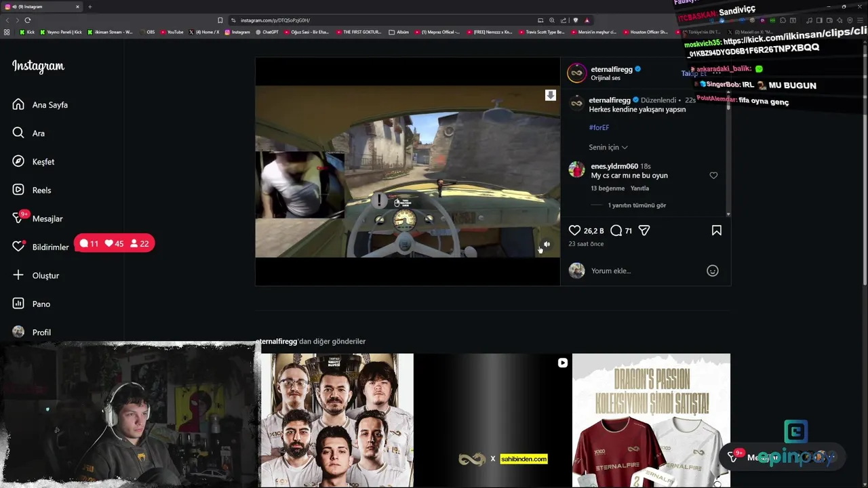Click the address bar URL

(275, 20)
